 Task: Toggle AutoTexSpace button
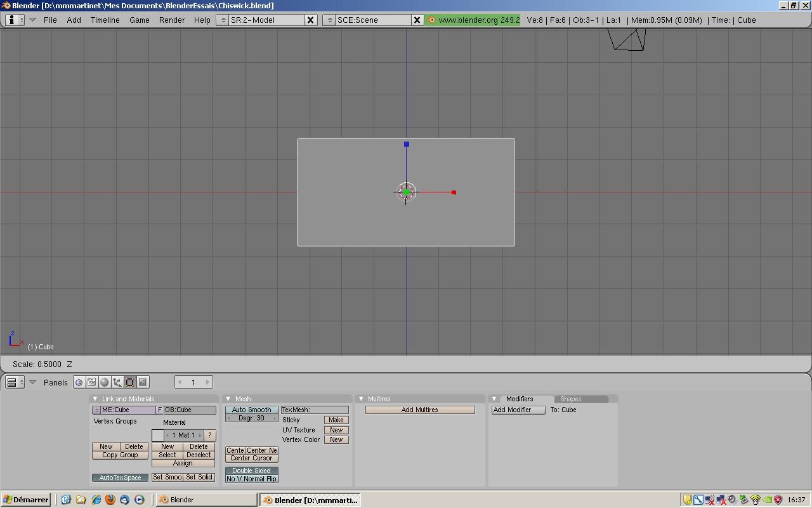click(x=120, y=478)
